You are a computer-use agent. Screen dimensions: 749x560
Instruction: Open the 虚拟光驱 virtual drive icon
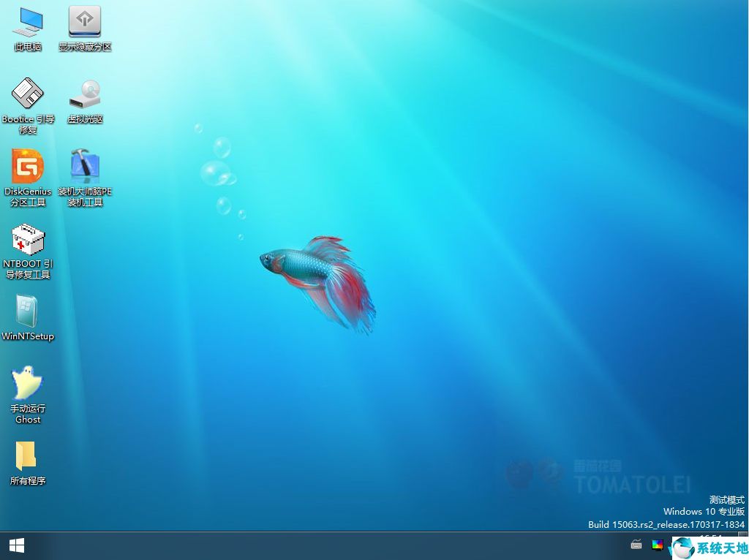(85, 94)
